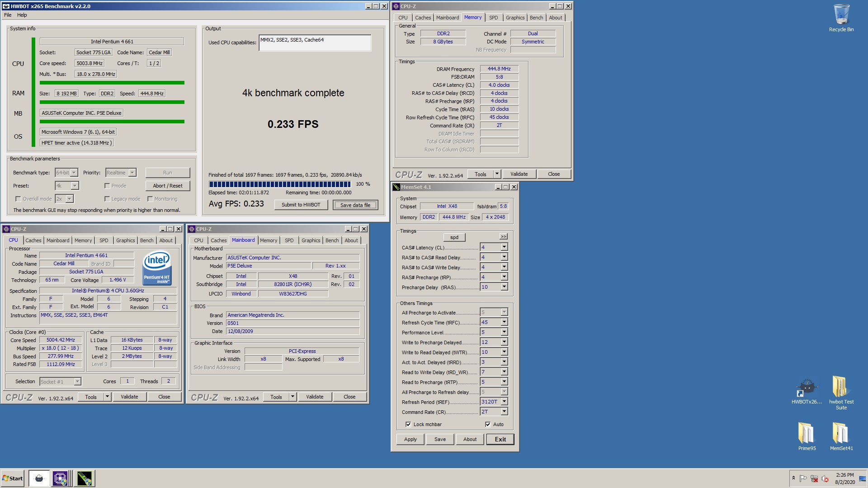This screenshot has width=868, height=488.
Task: Open the Benchmark type dropdown
Action: tap(66, 173)
